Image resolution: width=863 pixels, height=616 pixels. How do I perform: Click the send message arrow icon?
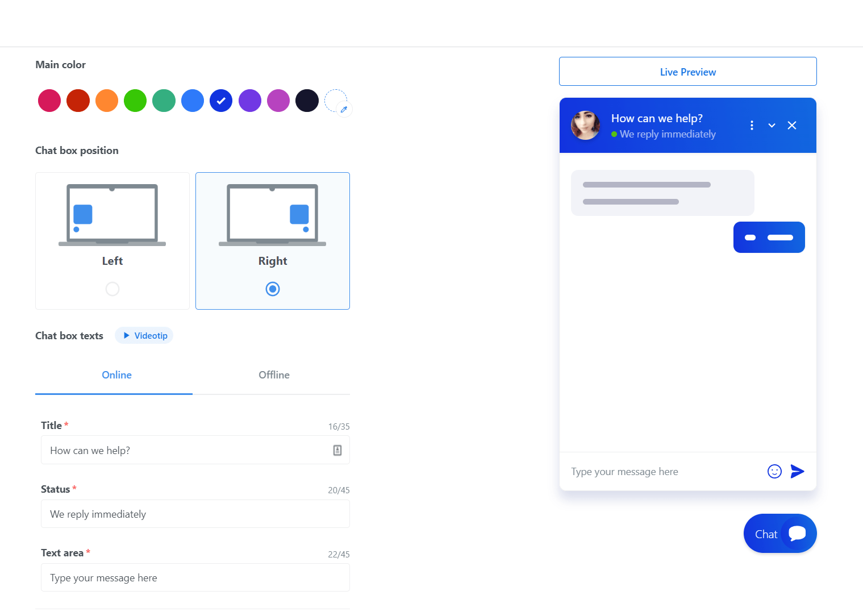click(x=797, y=471)
